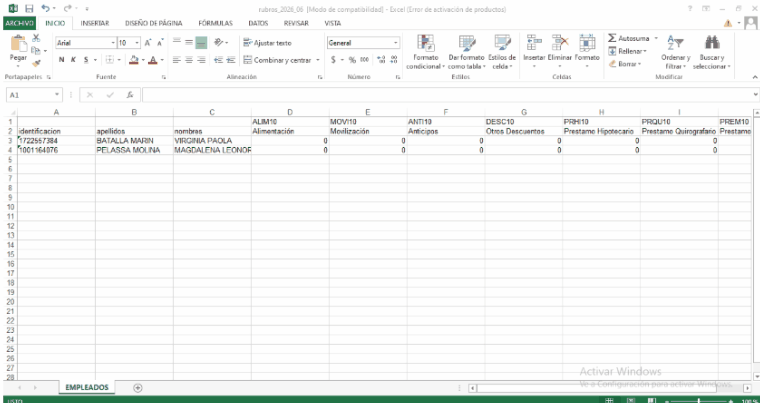Image resolution: width=760 pixels, height=403 pixels.
Task: Open the Rellenar fill dropdown
Action: pos(627,51)
